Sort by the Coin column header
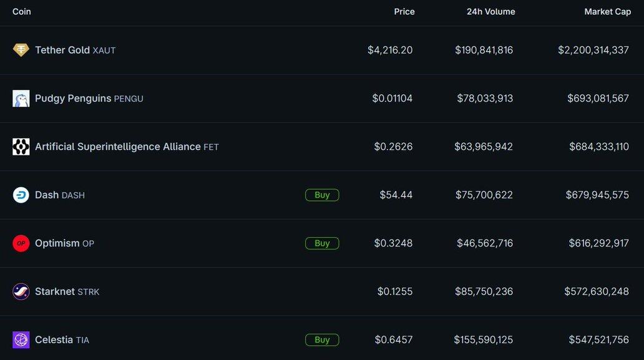This screenshot has height=360, width=644. click(22, 12)
